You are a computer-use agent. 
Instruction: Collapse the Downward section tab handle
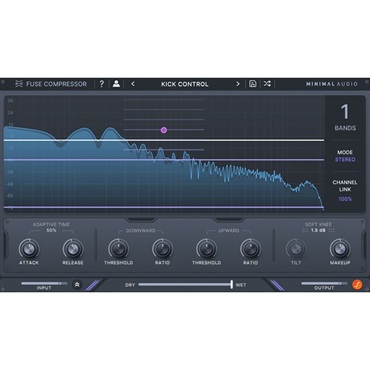[x=141, y=220]
